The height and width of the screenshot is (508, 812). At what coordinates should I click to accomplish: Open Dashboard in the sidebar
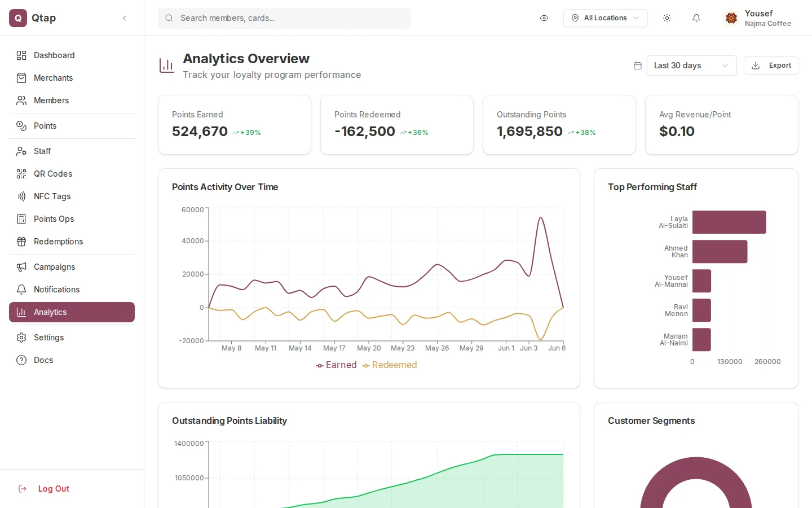[72, 55]
